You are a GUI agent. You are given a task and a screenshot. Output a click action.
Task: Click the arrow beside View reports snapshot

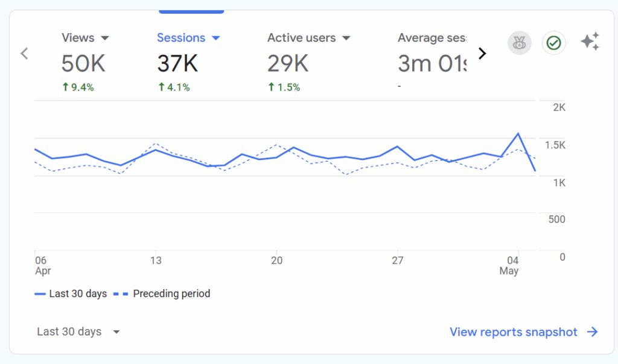(593, 332)
